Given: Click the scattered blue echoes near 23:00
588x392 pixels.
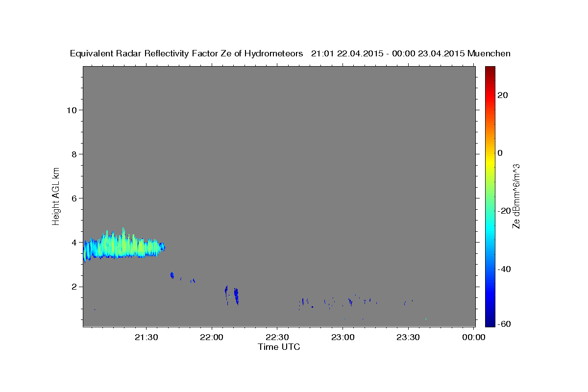Looking at the screenshot, I should click(350, 302).
